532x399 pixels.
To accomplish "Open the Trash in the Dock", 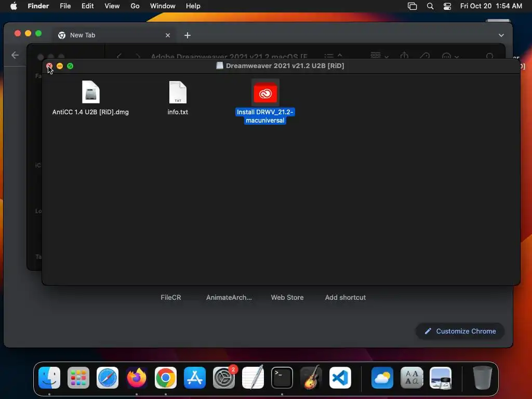I will 483,378.
